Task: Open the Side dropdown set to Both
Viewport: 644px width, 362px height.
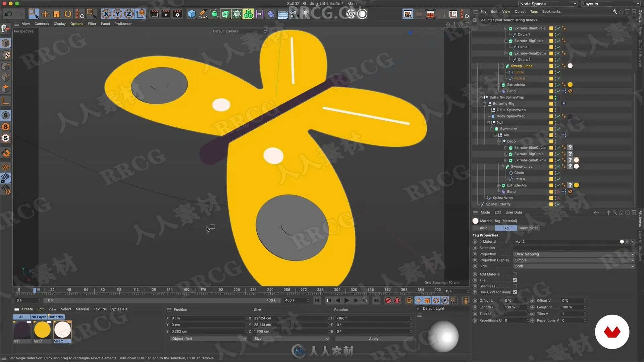Action: (574, 266)
